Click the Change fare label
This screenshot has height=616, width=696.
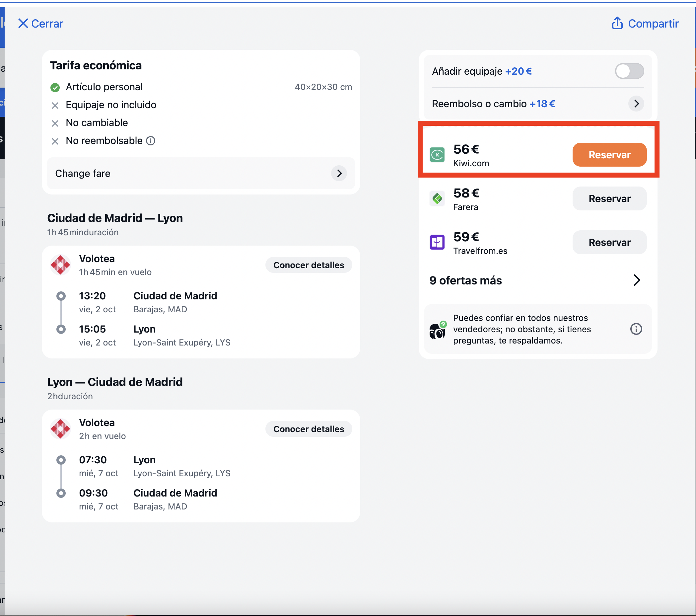(83, 174)
